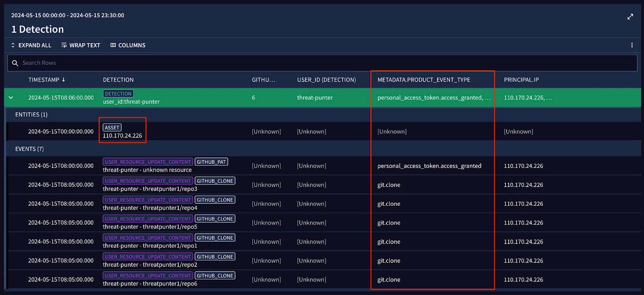The height and width of the screenshot is (295, 644).
Task: Click GITHUB_CLONE tag for repo6 event
Action: (x=215, y=276)
